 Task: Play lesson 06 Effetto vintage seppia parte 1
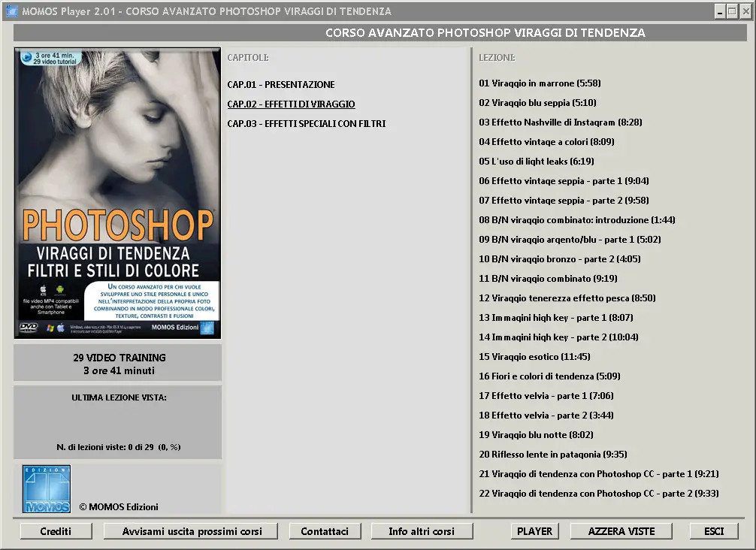coord(564,181)
